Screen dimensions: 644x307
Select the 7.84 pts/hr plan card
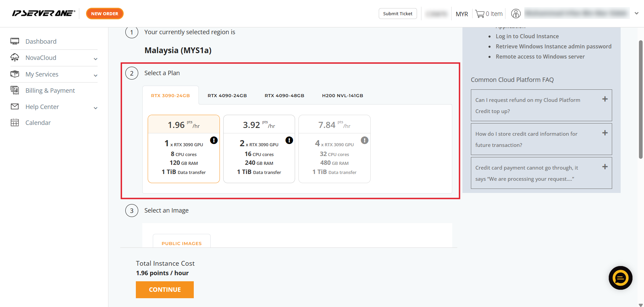tap(334, 149)
